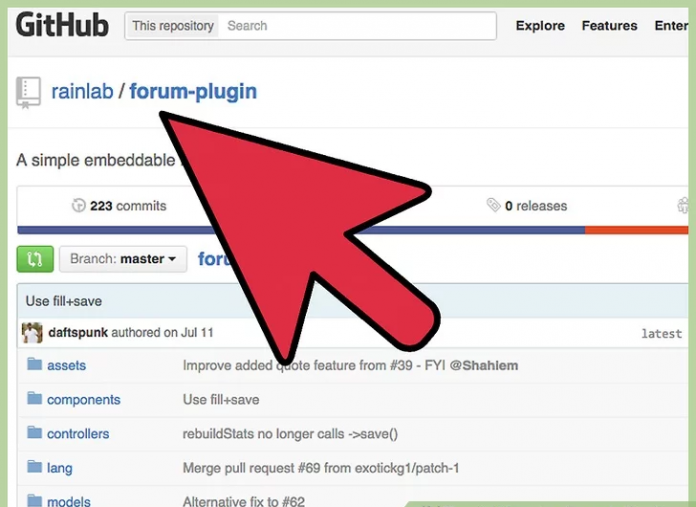Open the models folder

coord(68,501)
